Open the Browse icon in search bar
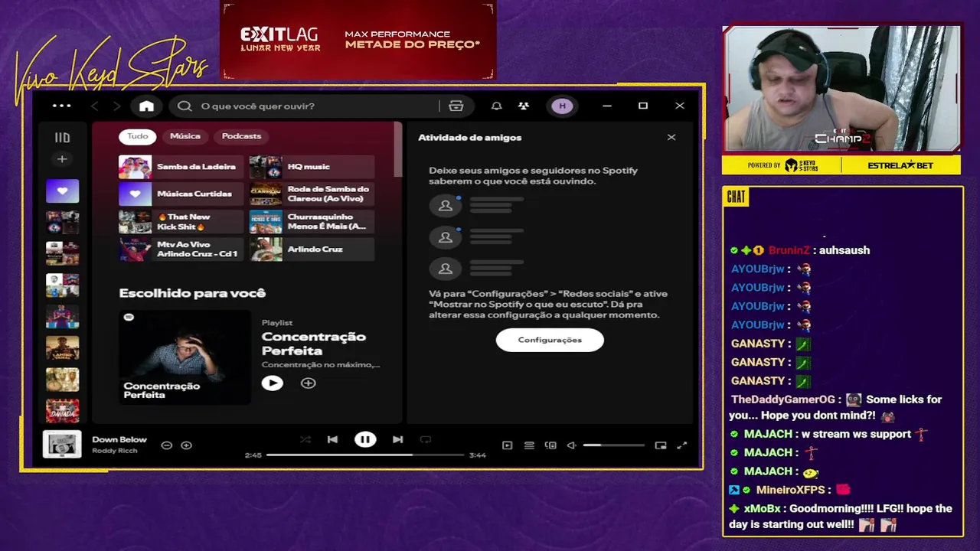 (x=456, y=106)
